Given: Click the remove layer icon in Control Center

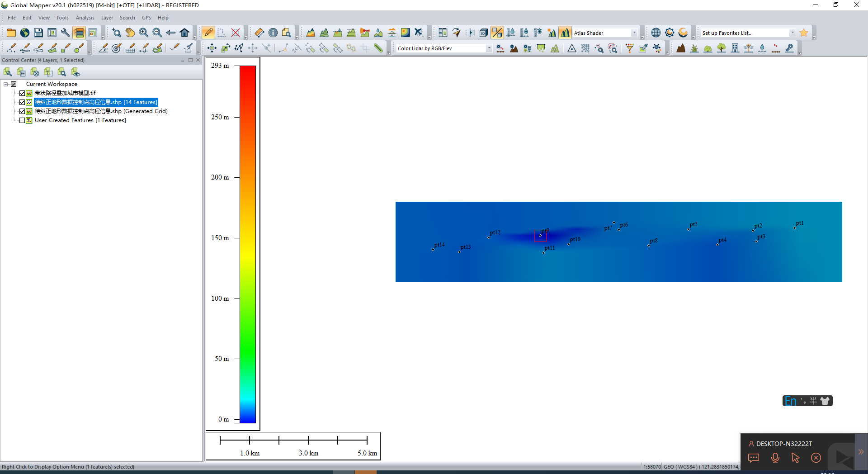Looking at the screenshot, I should (x=35, y=72).
